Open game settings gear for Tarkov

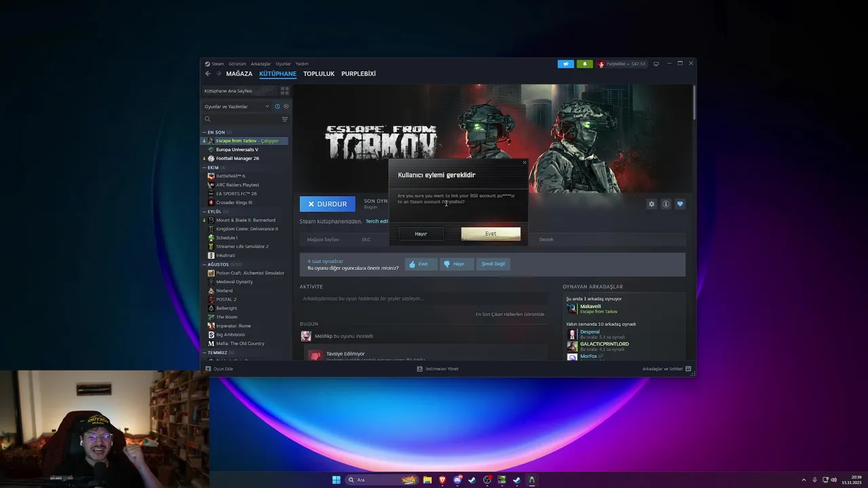[x=652, y=204]
